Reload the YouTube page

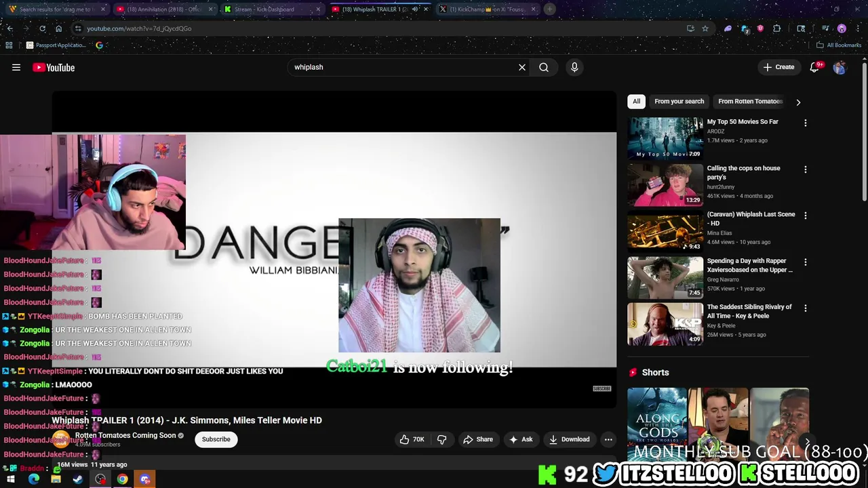coord(42,28)
